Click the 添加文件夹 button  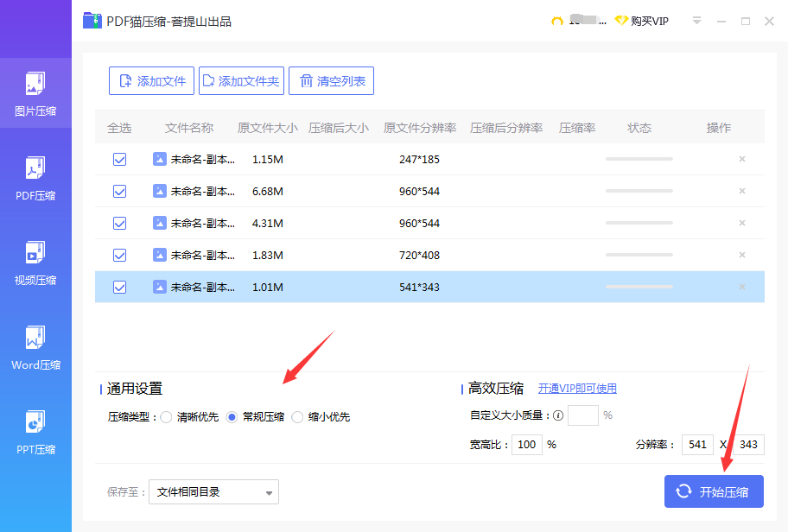pyautogui.click(x=241, y=81)
